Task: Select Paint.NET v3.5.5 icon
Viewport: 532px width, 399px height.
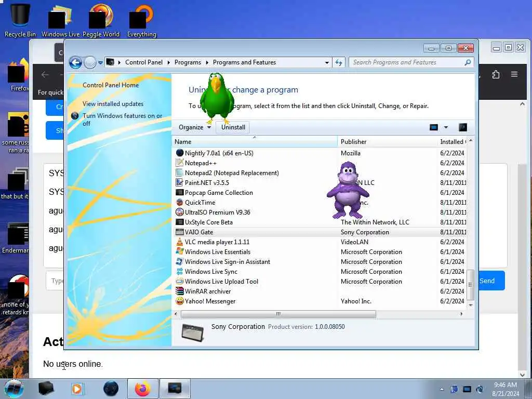Action: [x=179, y=182]
